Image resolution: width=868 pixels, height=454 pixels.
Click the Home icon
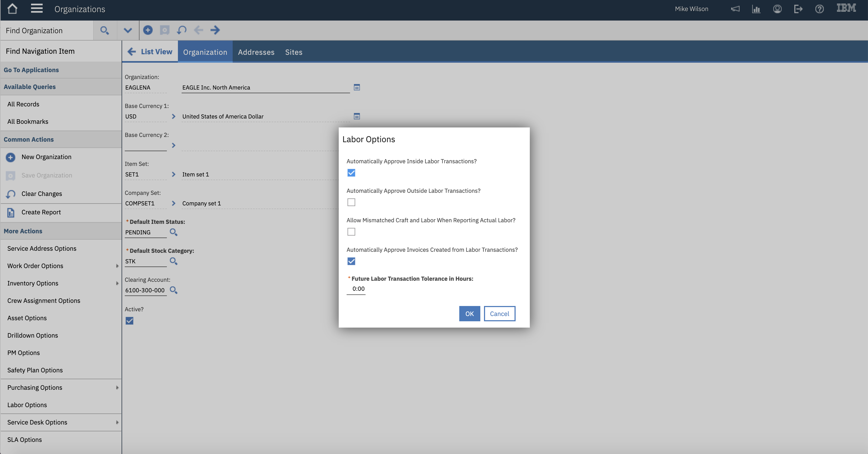(12, 9)
